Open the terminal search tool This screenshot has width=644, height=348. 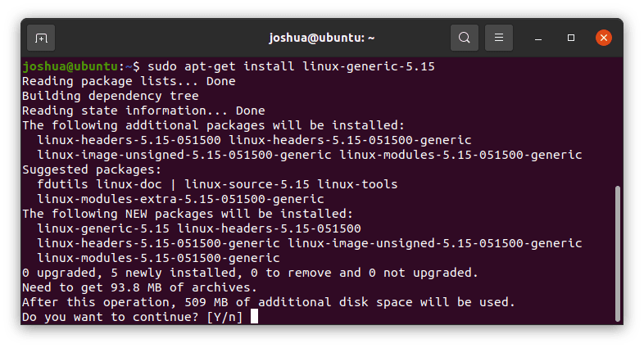coord(465,38)
